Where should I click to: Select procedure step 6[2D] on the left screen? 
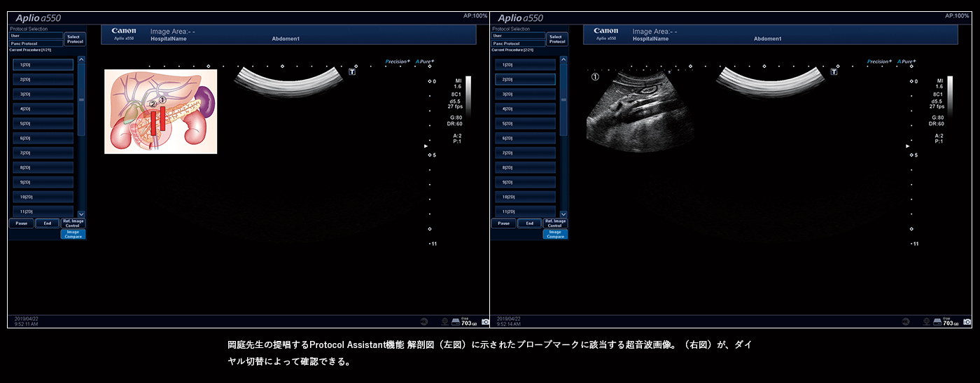[43, 138]
